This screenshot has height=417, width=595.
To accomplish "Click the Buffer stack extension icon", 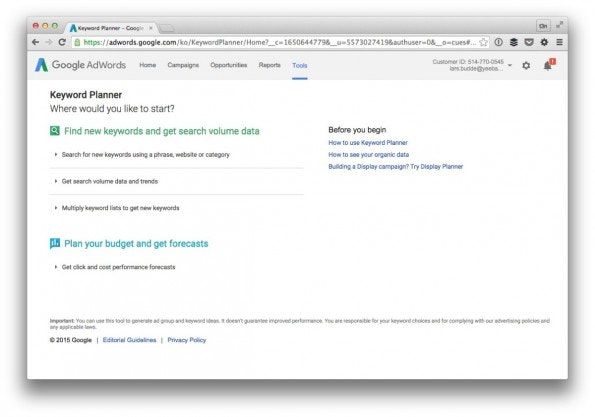I will [514, 42].
